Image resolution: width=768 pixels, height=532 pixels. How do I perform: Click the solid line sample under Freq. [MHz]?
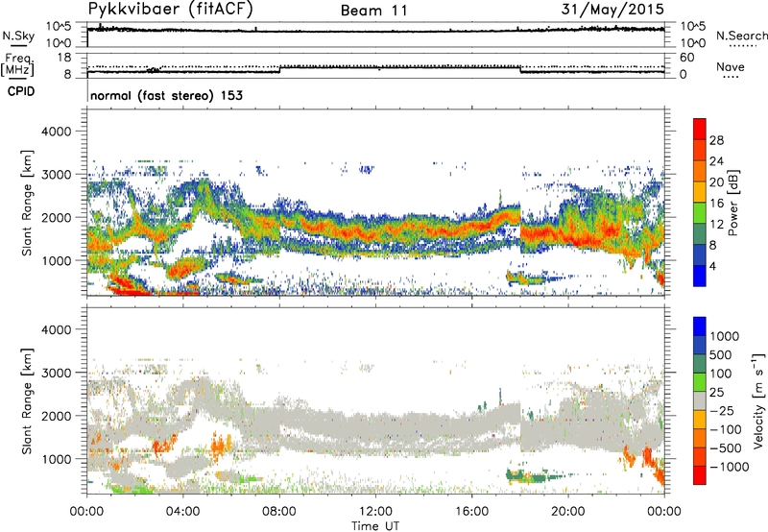[18, 79]
